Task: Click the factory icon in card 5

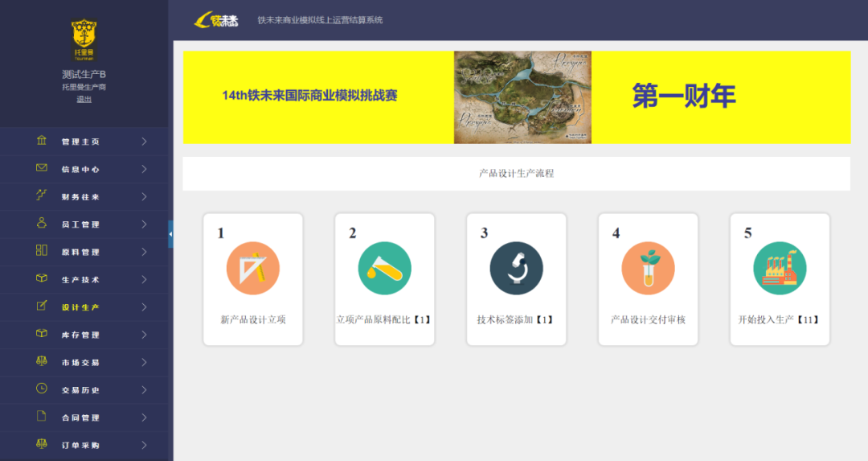Action: [x=780, y=268]
